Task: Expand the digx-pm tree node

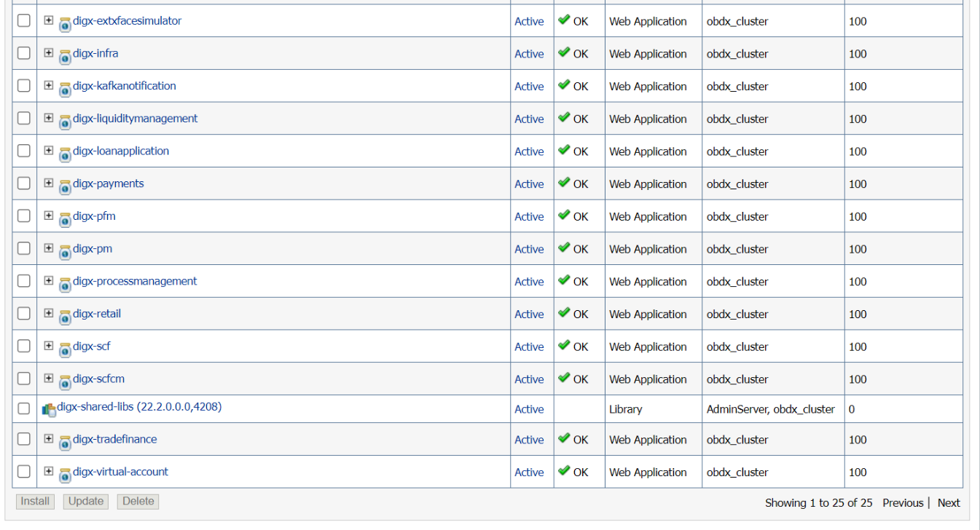Action: (x=49, y=248)
